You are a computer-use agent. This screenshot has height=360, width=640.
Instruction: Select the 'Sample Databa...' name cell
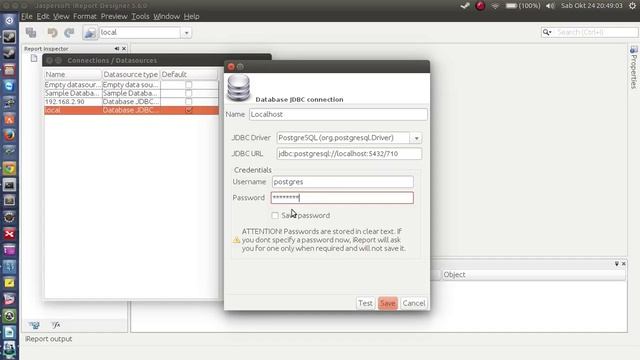[73, 93]
